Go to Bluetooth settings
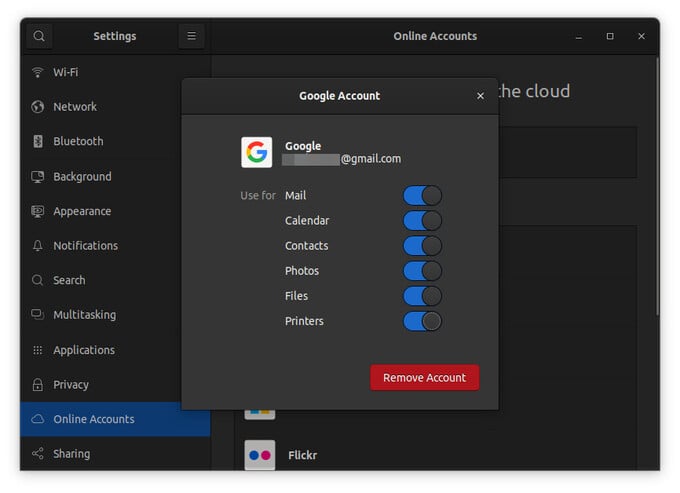The width and height of the screenshot is (680, 493). coord(115,141)
